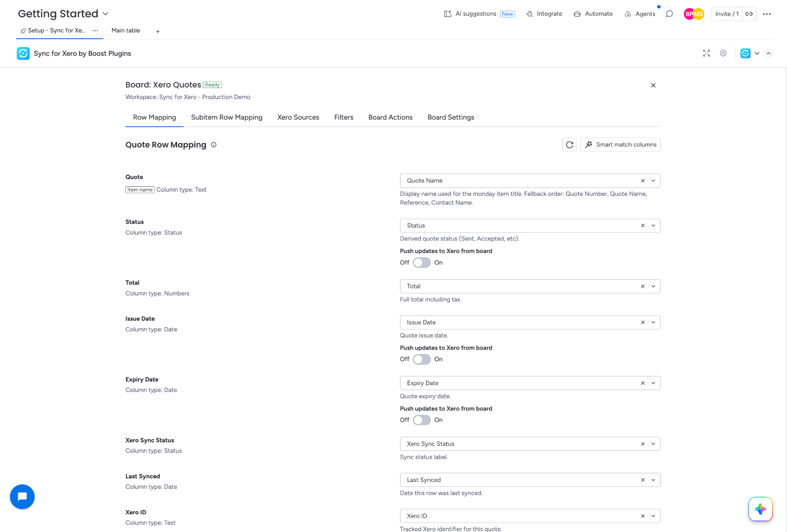Clear the Last Synced selection
Viewport: 787px width, 532px height.
(x=643, y=480)
